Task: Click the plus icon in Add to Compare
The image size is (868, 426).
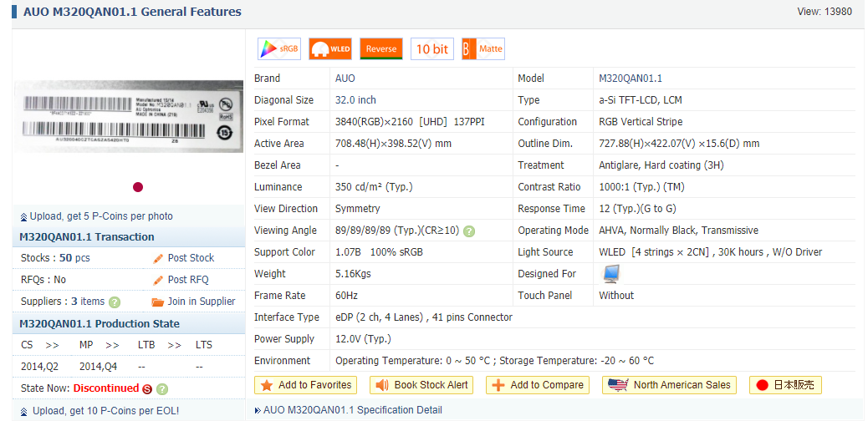Action: pos(498,385)
